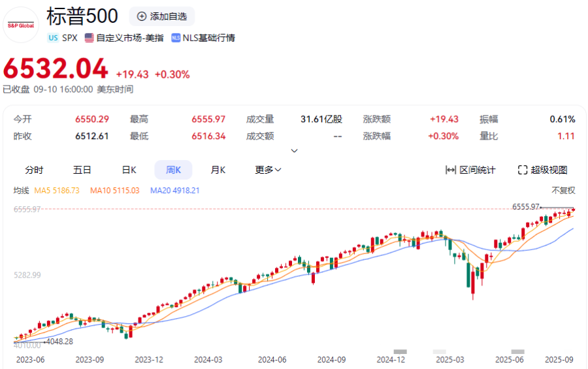The width and height of the screenshot is (588, 369).
Task: Click the 超级视图 fullscreen icon
Action: point(522,170)
